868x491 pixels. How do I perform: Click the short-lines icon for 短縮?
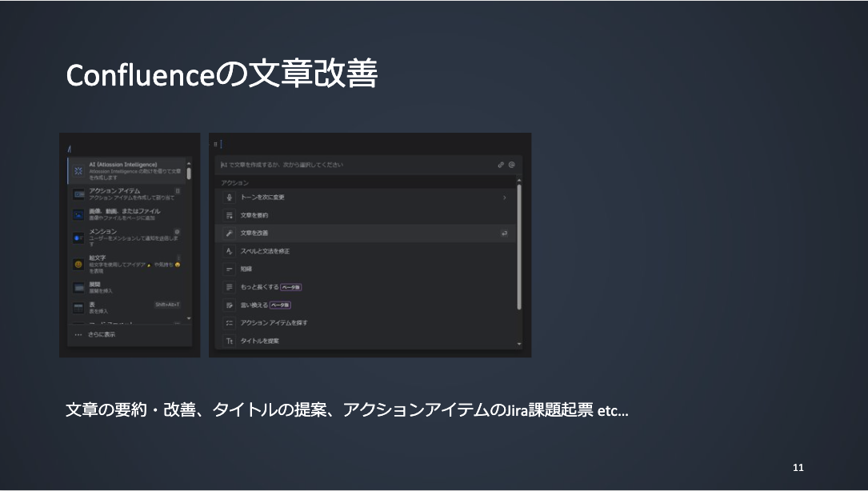(229, 269)
